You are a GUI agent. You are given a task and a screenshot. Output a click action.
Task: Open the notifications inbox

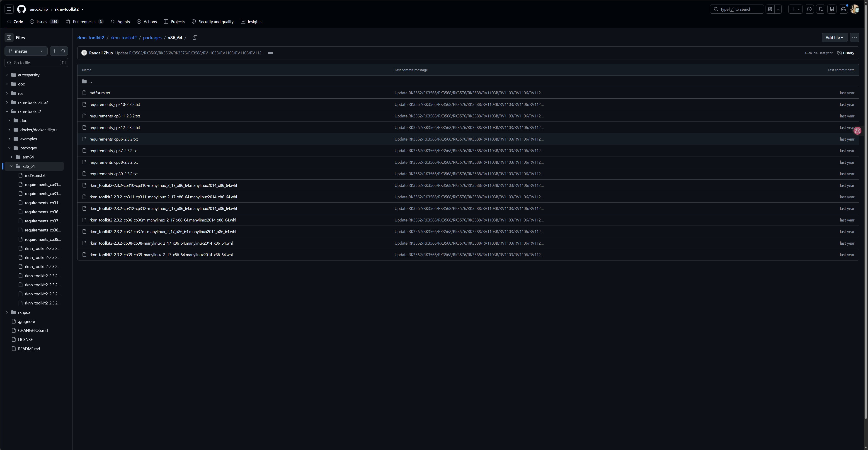click(x=843, y=9)
